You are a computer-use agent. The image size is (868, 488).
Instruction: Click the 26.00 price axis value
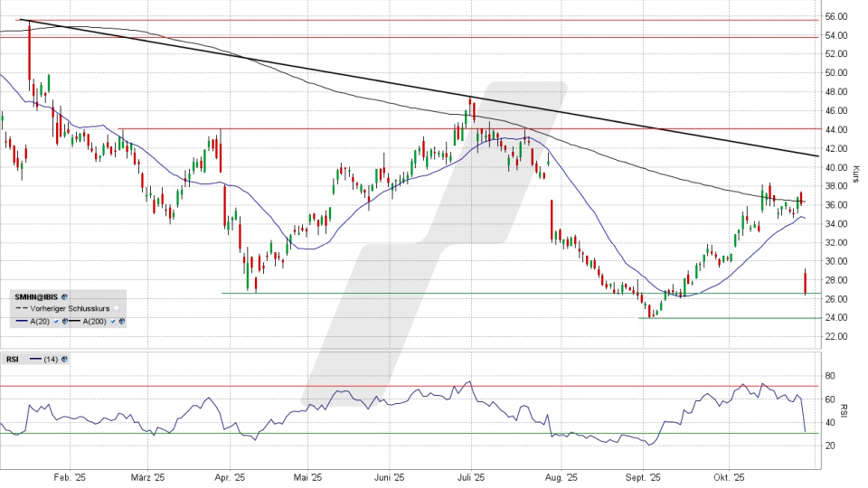(x=835, y=299)
